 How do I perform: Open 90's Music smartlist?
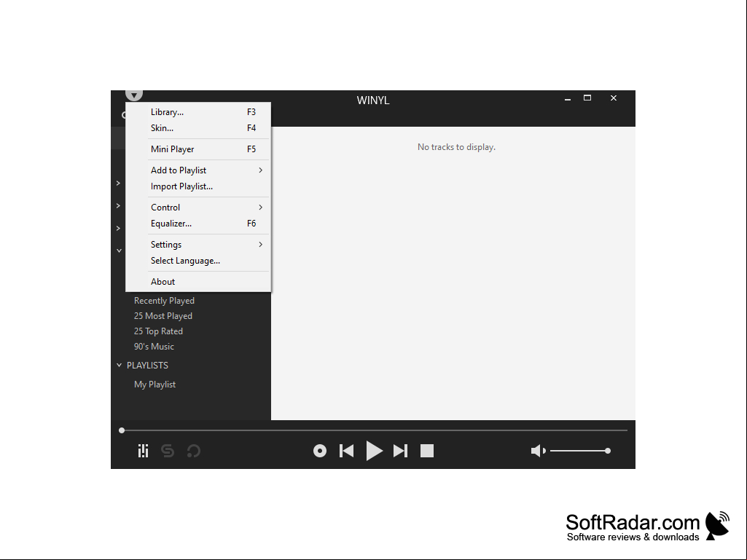click(x=154, y=346)
